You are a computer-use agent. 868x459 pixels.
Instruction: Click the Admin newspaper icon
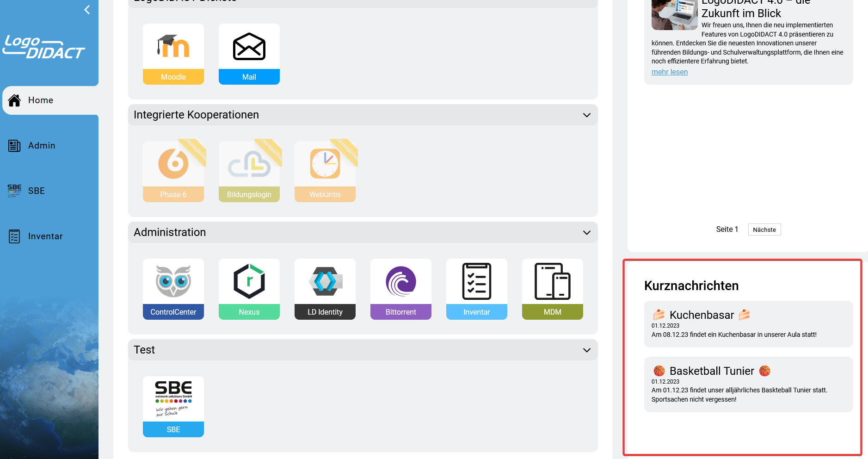14,146
